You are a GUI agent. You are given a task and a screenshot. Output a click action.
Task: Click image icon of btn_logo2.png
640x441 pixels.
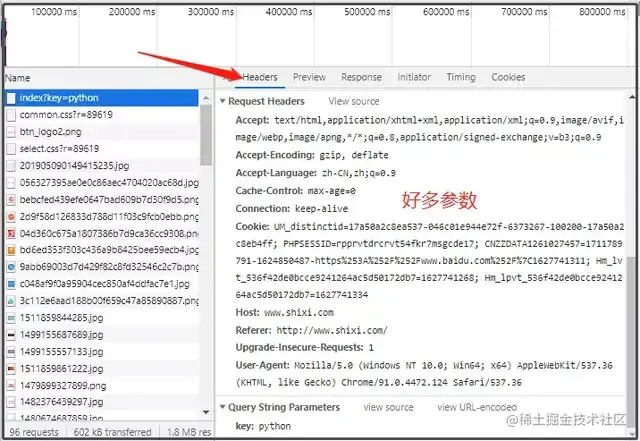click(x=11, y=132)
